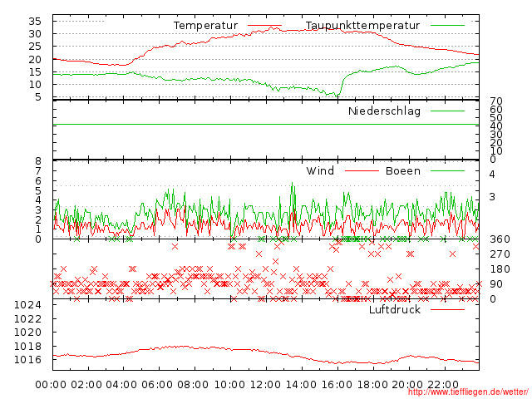This screenshot has height=399, width=532.
Task: Click the 18:00 time axis label
Action: pyautogui.click(x=372, y=385)
